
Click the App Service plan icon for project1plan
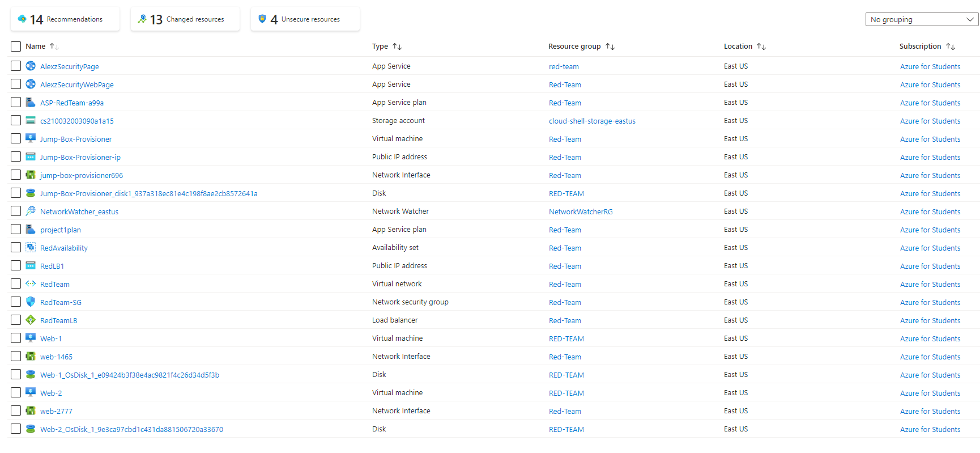pos(31,229)
